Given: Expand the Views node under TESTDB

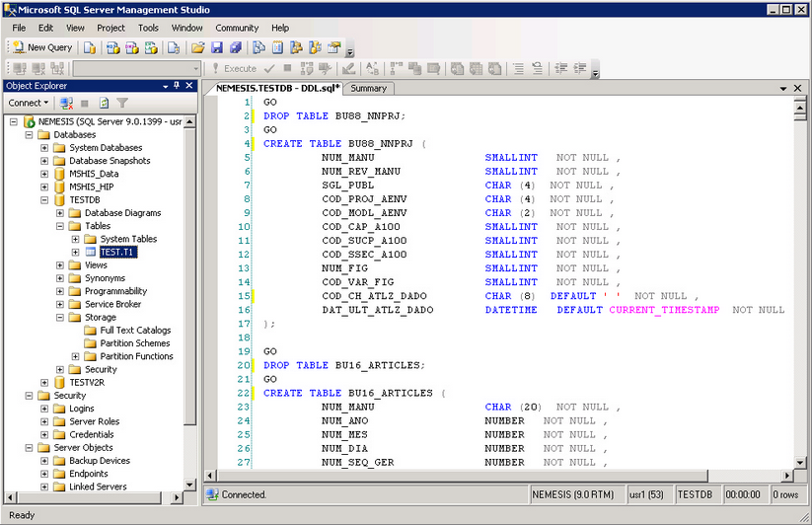Looking at the screenshot, I should pyautogui.click(x=60, y=265).
